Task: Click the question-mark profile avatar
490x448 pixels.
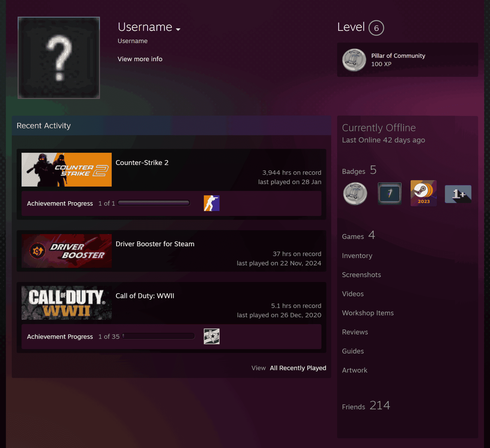Action: (x=59, y=58)
